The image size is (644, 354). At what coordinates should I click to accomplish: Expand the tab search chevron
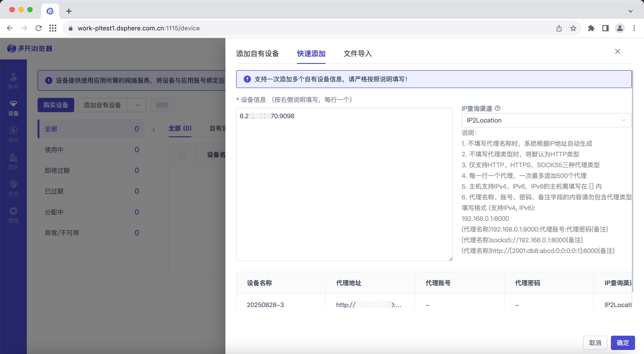pyautogui.click(x=630, y=11)
